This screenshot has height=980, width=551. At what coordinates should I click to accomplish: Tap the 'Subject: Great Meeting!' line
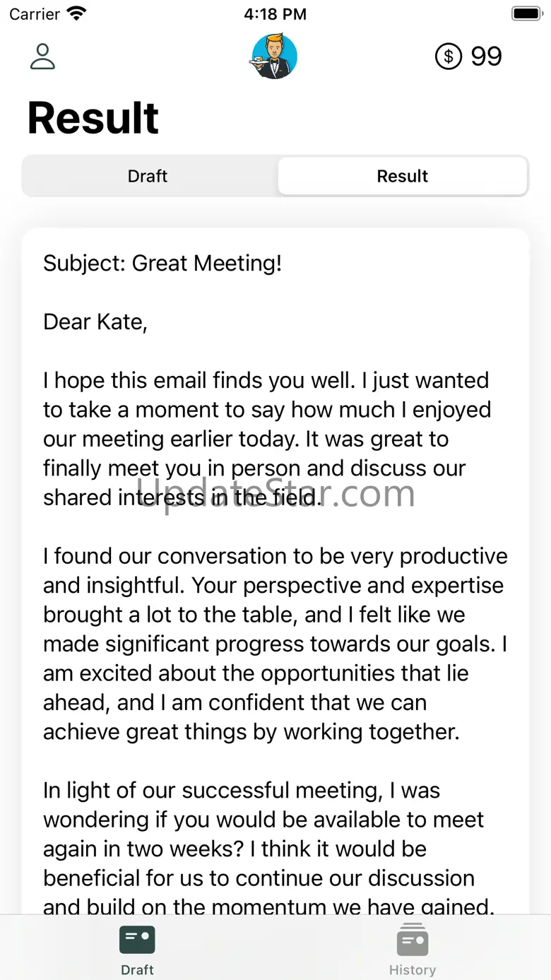(x=162, y=264)
